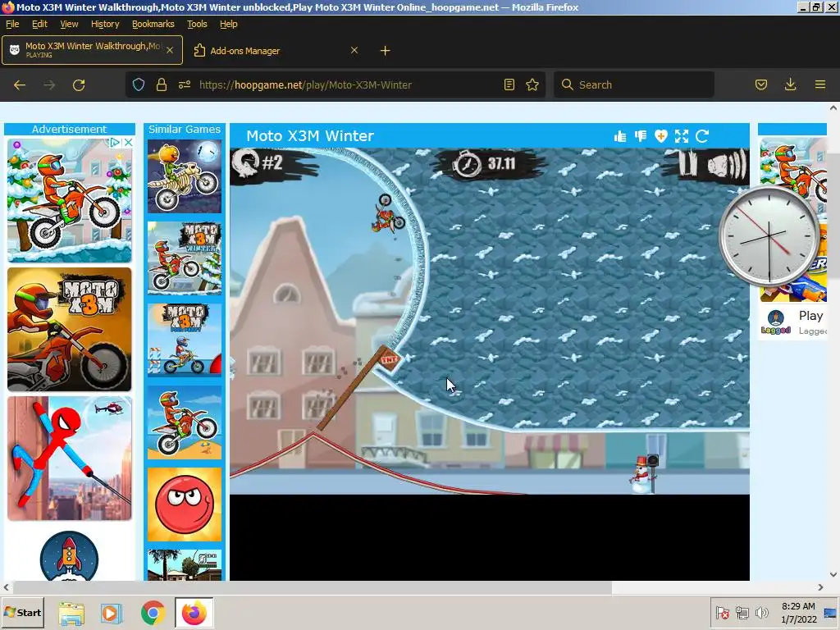Reload the game using header refresh icon
The image size is (840, 630).
pos(702,137)
